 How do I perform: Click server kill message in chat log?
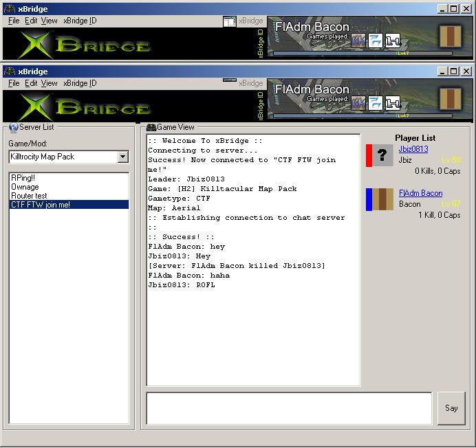click(237, 266)
